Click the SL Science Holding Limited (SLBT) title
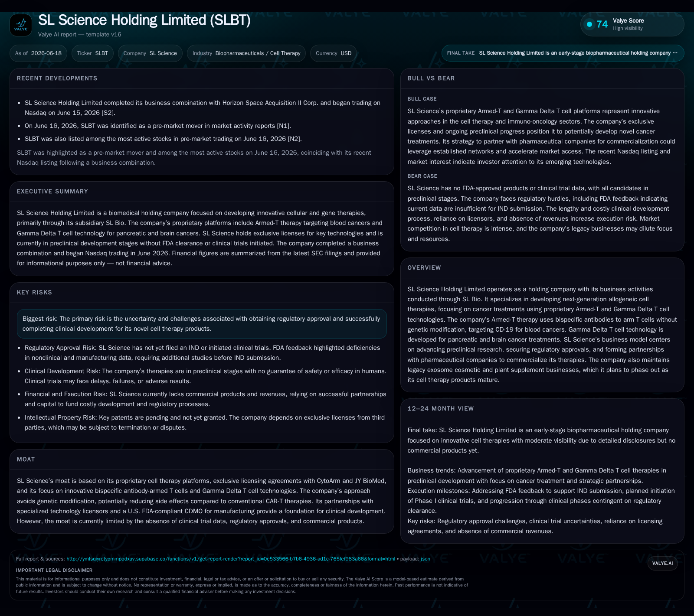 click(144, 20)
